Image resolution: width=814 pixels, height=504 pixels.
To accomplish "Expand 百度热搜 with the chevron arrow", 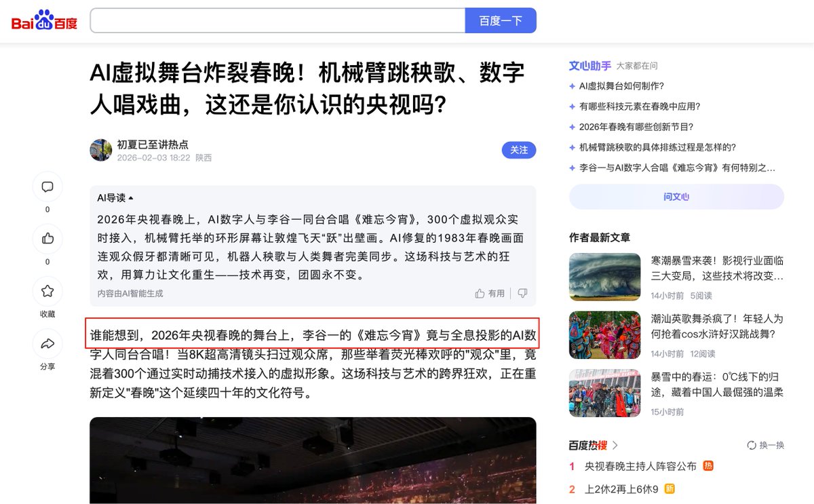I will click(x=615, y=445).
